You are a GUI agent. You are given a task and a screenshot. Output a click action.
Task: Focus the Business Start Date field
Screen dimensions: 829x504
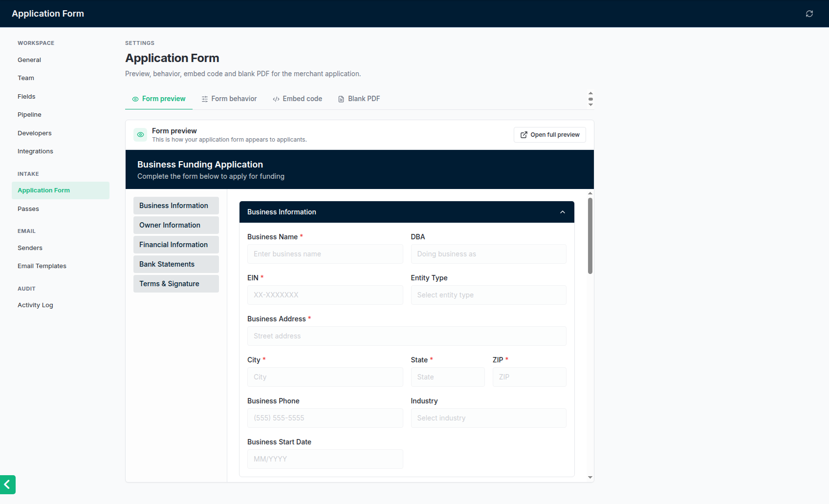click(x=325, y=459)
